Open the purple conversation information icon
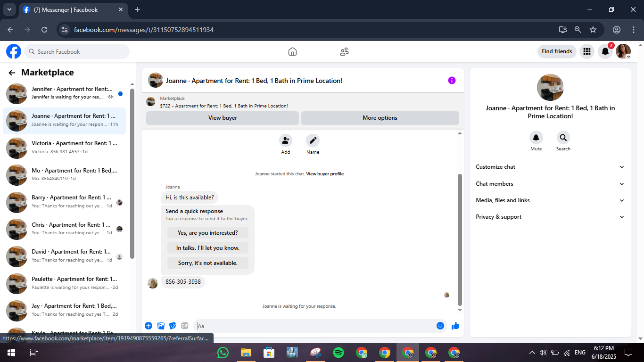The height and width of the screenshot is (362, 644). (x=452, y=81)
